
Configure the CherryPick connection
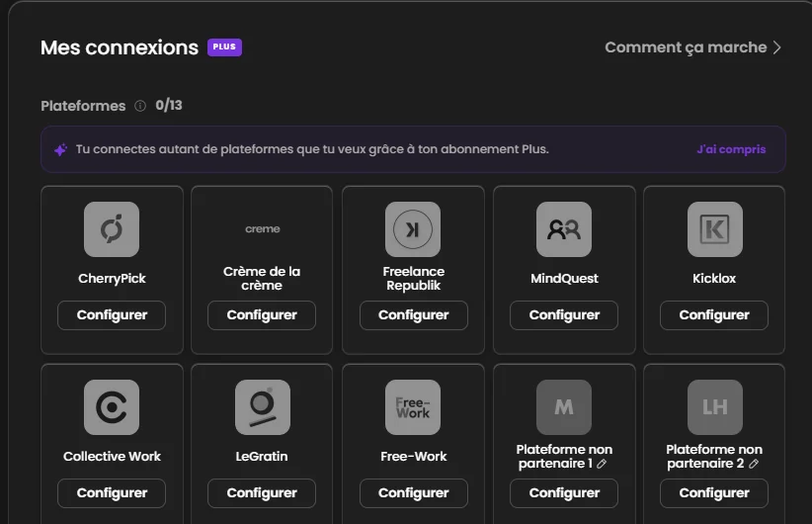pos(112,315)
